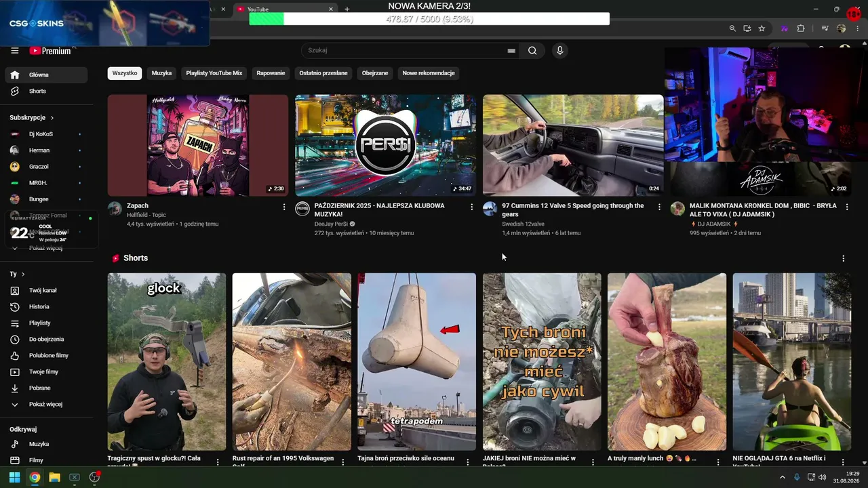Screen dimensions: 868x488
Task: Go to Shorts in the sidebar
Action: 46,91
